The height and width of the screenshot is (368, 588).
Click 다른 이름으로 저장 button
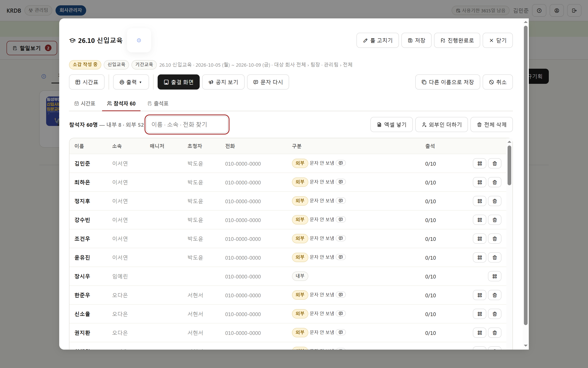[448, 82]
